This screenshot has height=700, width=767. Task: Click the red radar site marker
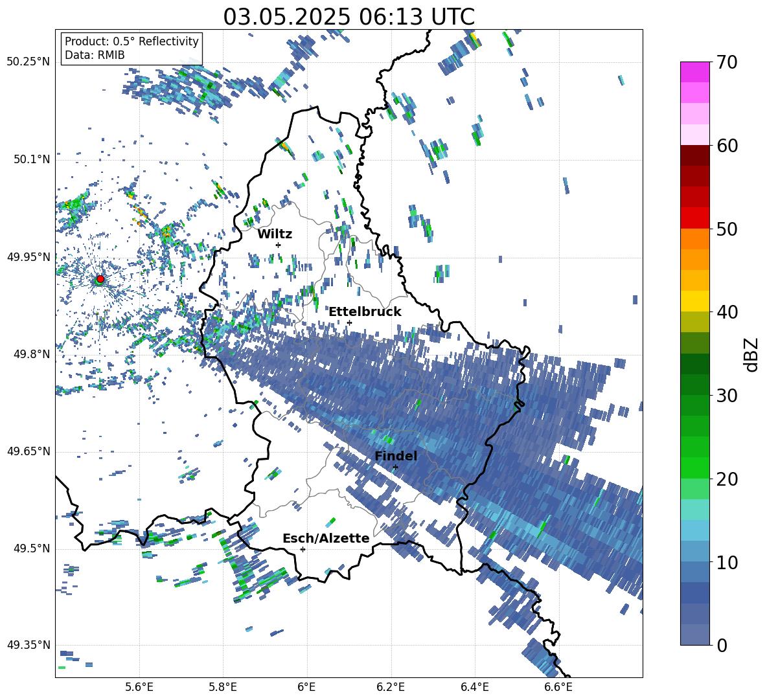point(100,278)
